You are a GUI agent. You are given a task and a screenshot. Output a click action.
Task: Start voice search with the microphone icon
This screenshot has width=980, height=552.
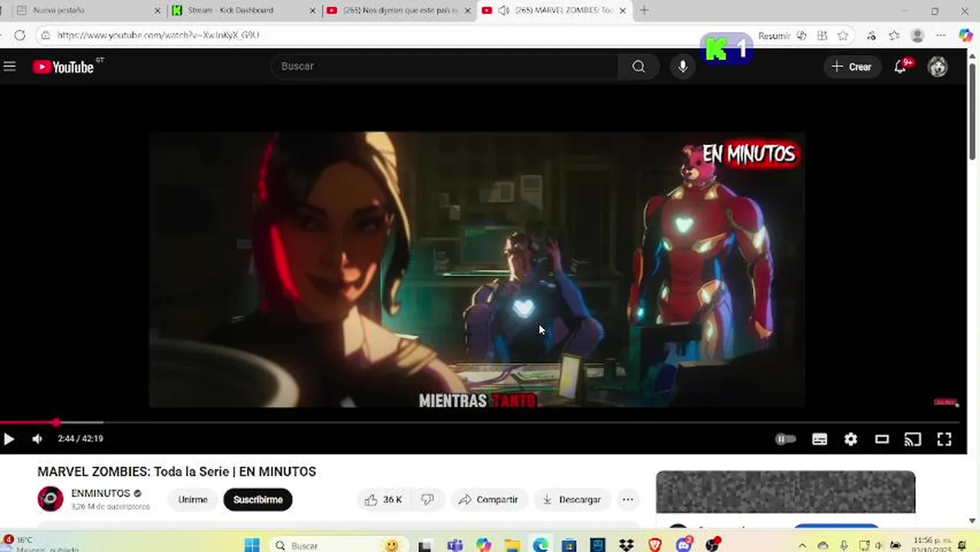tap(682, 67)
